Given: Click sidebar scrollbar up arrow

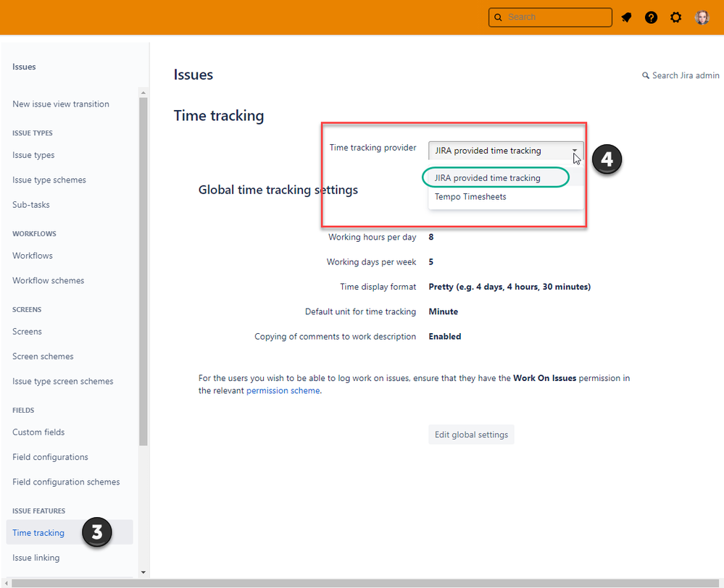Looking at the screenshot, I should tap(143, 93).
